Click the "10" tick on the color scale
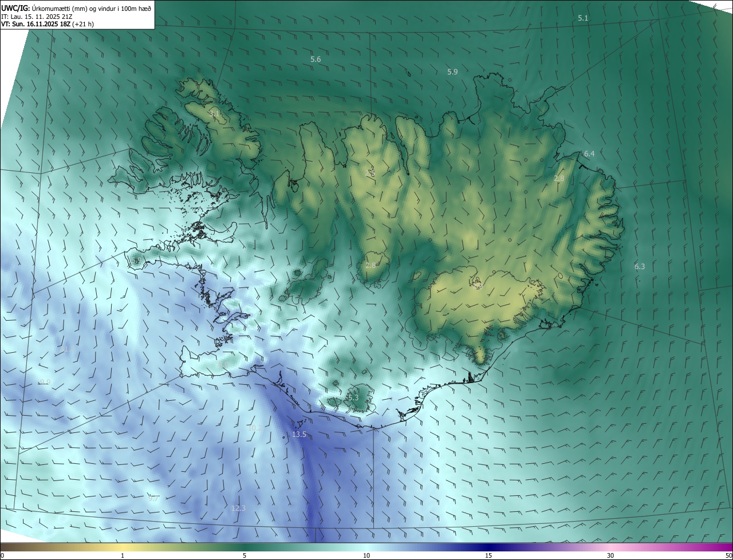Viewport: 733px width, 560px height. click(x=366, y=556)
